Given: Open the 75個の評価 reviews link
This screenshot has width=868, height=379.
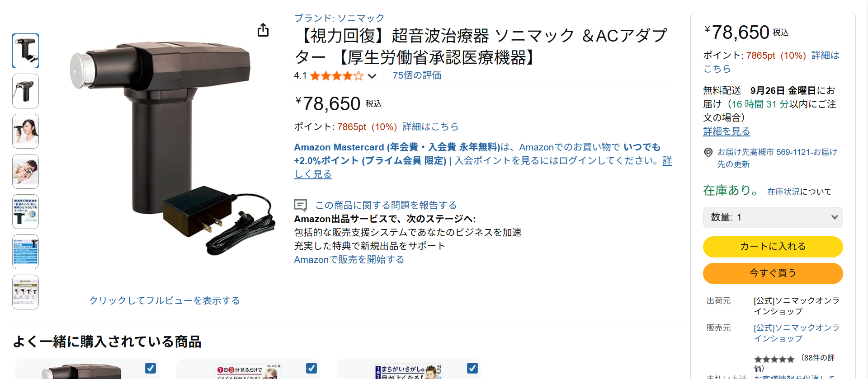Looking at the screenshot, I should coord(417,75).
